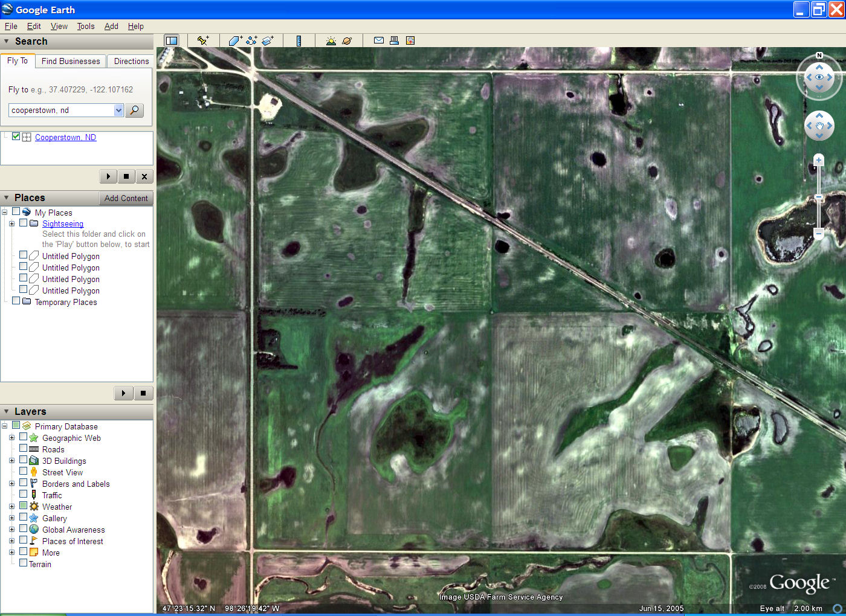
Task: Stop the search results tour
Action: pyautogui.click(x=126, y=176)
